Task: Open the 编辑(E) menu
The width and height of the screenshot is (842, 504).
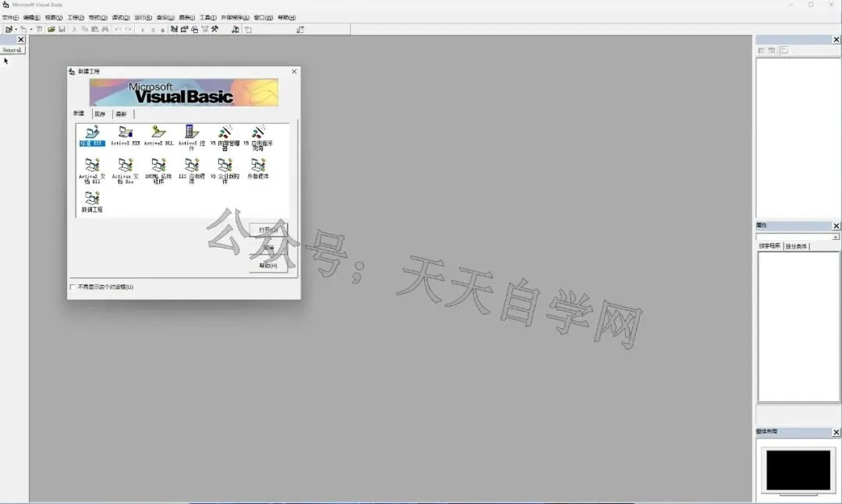Action: pyautogui.click(x=32, y=18)
